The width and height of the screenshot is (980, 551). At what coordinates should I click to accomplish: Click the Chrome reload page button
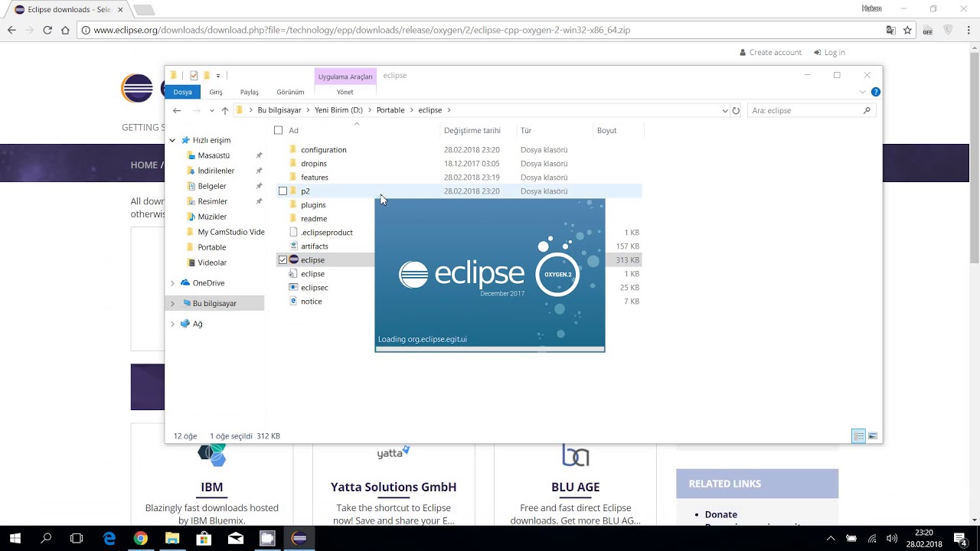click(47, 30)
